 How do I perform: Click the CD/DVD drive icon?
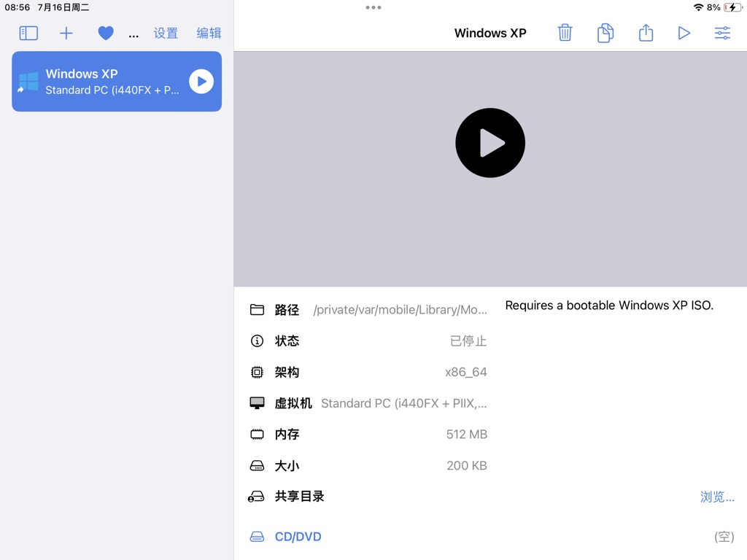257,537
